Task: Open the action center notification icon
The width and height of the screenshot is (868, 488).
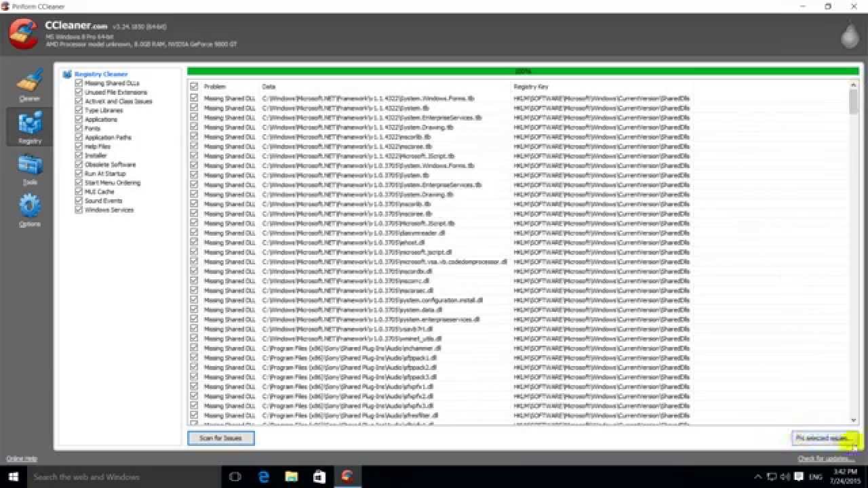Action: pyautogui.click(x=797, y=477)
